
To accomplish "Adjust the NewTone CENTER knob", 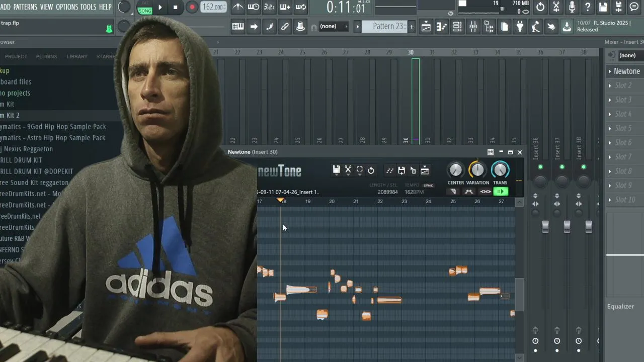I will point(455,170).
